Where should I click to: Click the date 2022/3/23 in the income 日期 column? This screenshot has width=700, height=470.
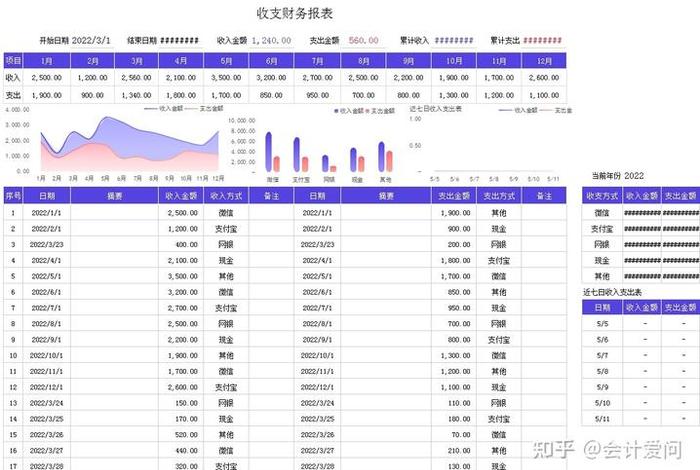[x=46, y=245]
